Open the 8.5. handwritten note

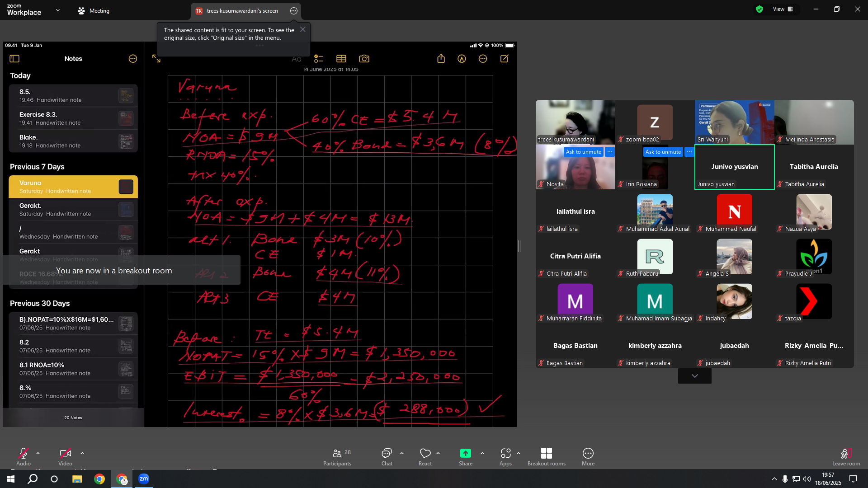pos(73,96)
